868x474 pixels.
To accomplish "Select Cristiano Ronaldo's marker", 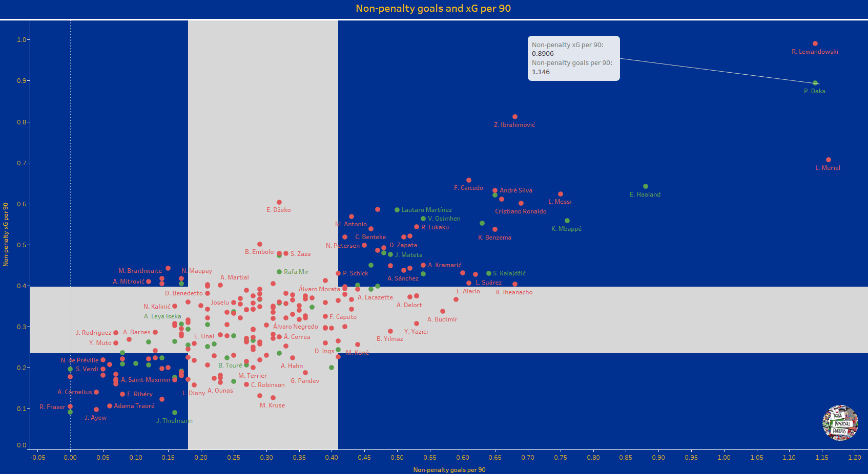I will [x=521, y=203].
